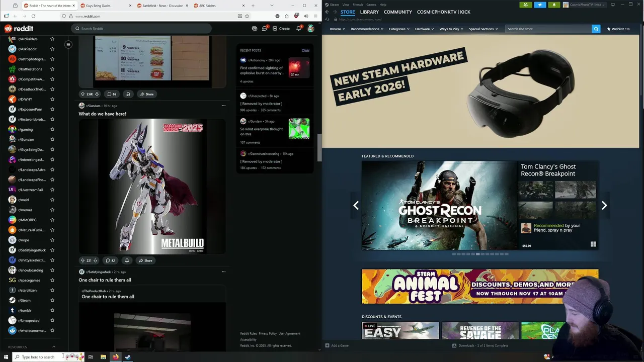Open Reddit user avatar menu
The width and height of the screenshot is (644, 362).
(311, 29)
